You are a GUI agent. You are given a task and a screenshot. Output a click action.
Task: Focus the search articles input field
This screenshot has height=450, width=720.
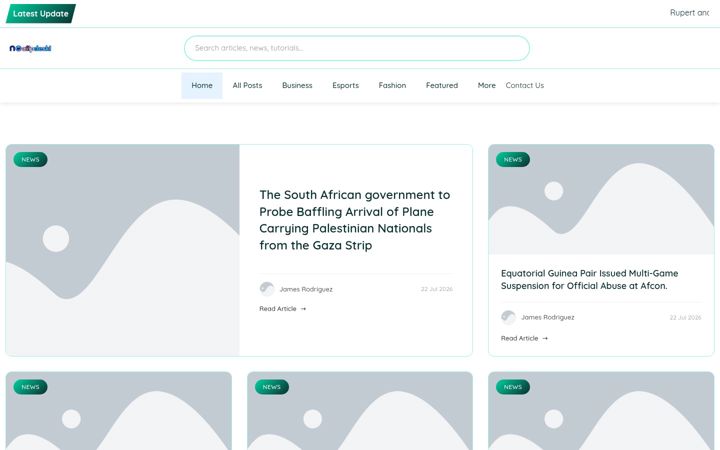357,48
